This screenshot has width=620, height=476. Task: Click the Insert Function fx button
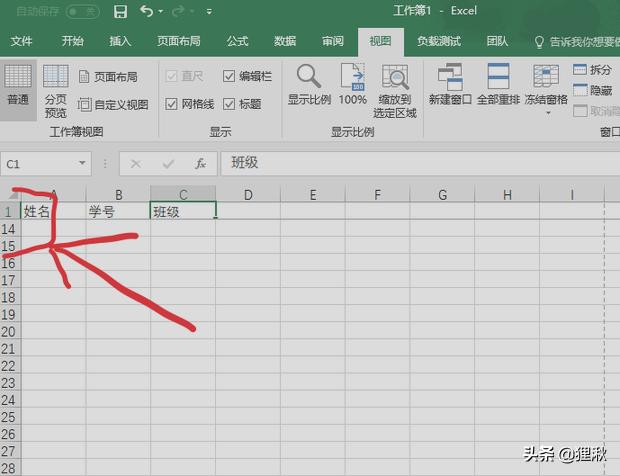pos(200,163)
